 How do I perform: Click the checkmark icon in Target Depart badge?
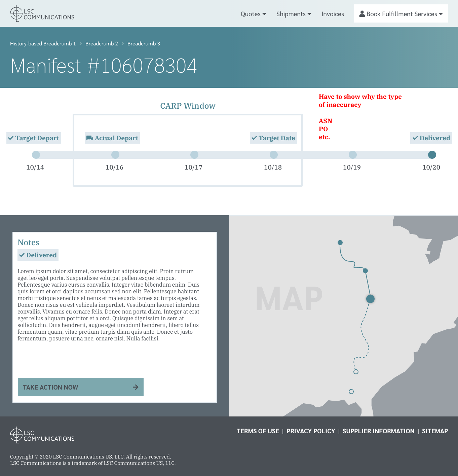pyautogui.click(x=10, y=138)
